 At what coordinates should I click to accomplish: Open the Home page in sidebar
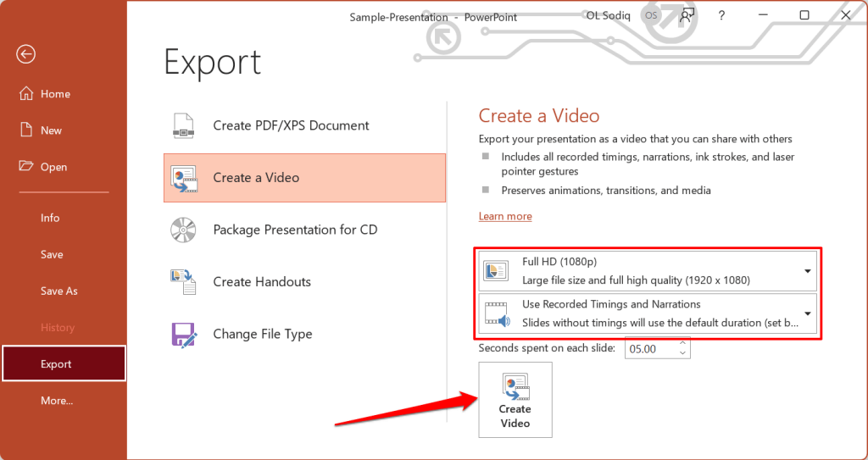pos(64,94)
